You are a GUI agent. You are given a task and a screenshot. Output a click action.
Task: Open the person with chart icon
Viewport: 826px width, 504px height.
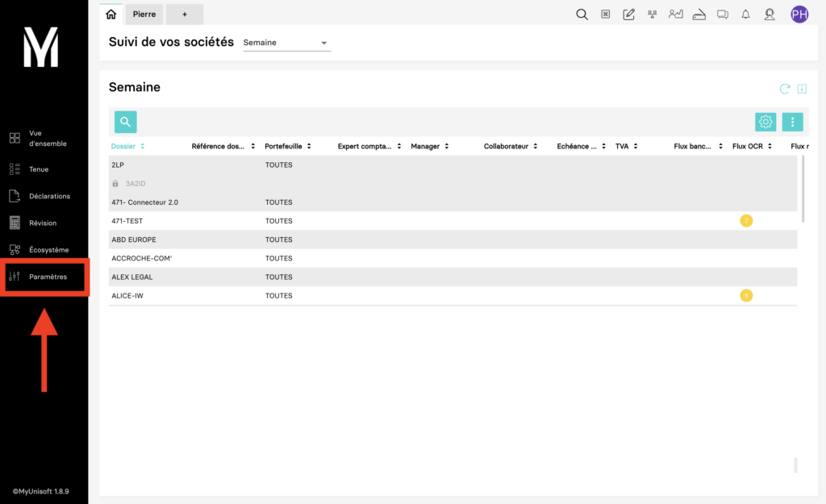[675, 15]
